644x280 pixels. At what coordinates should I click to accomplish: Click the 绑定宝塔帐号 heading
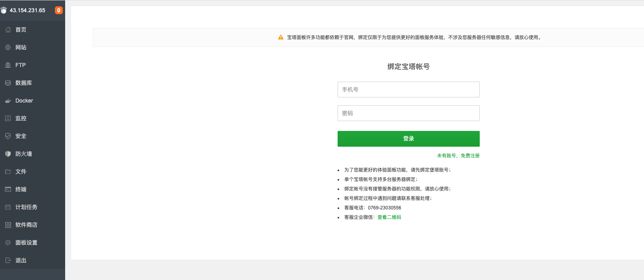[x=409, y=67]
